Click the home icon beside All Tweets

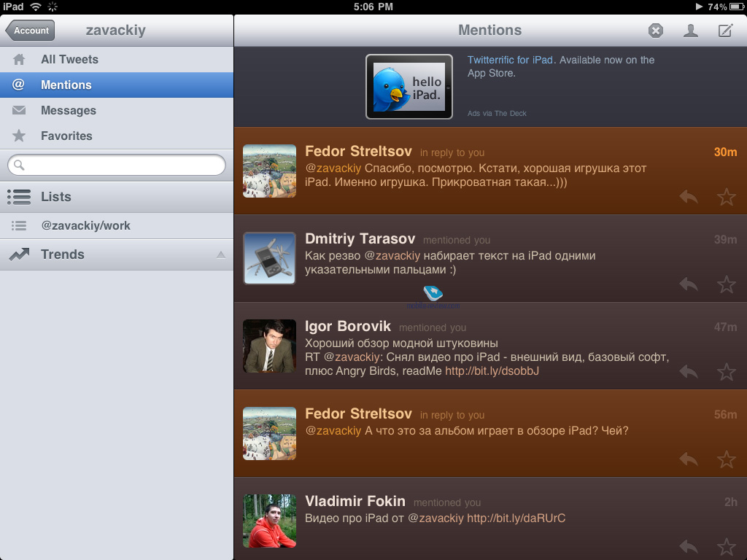19,60
